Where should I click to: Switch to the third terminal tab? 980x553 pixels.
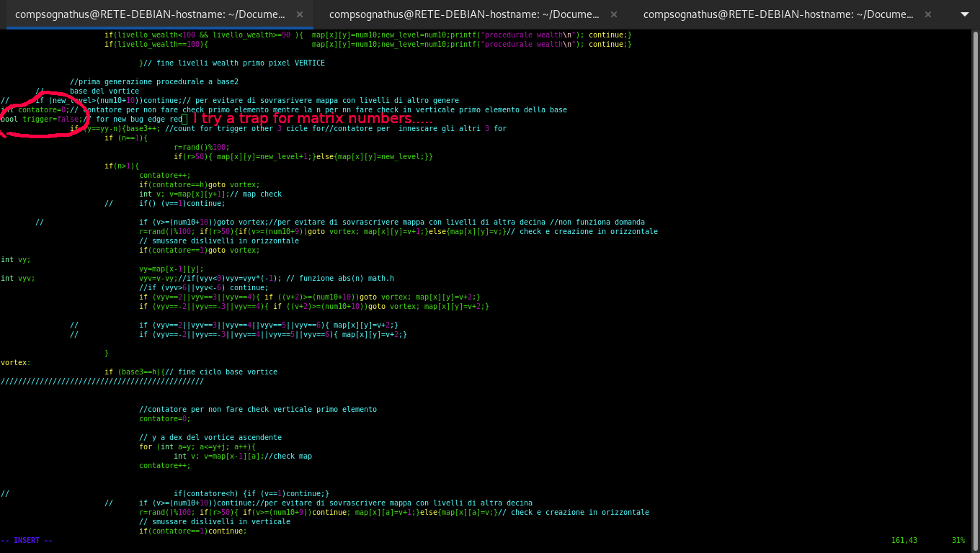pos(778,14)
